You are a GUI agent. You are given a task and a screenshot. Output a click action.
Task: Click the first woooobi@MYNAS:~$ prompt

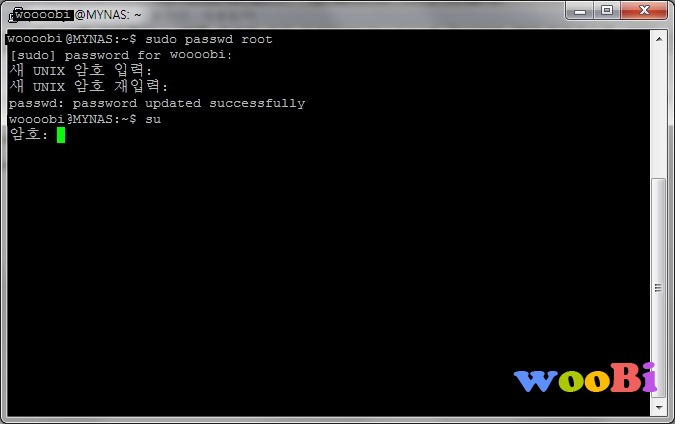[x=72, y=40]
